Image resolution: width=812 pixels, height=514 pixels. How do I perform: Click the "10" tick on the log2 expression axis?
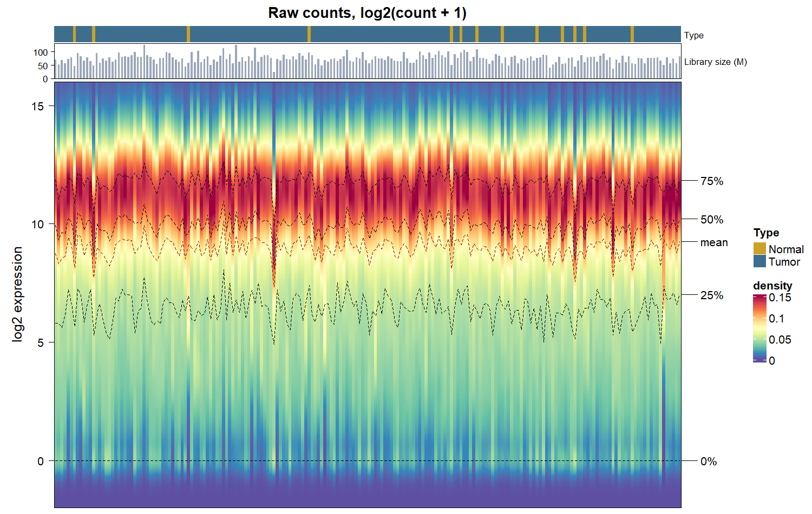[37, 224]
